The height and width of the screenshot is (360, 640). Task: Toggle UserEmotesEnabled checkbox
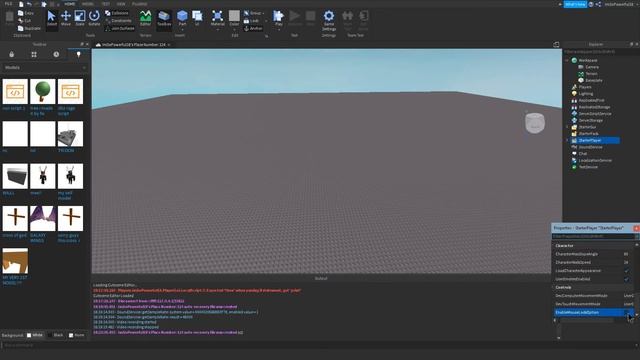click(x=626, y=279)
